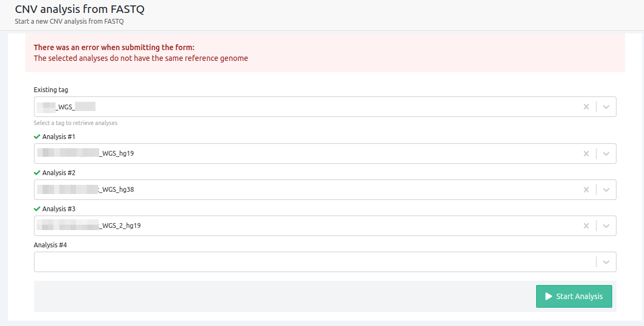Click the Existing tag field
Image resolution: width=644 pixels, height=326 pixels.
[x=313, y=107]
